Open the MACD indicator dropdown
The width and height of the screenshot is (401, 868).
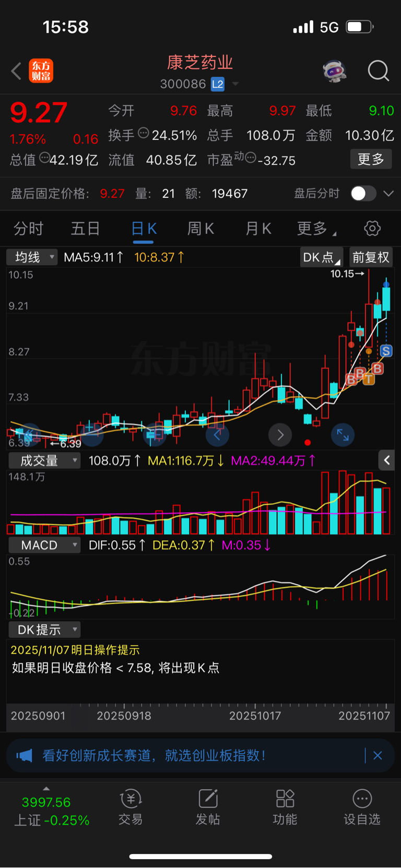coord(44,545)
